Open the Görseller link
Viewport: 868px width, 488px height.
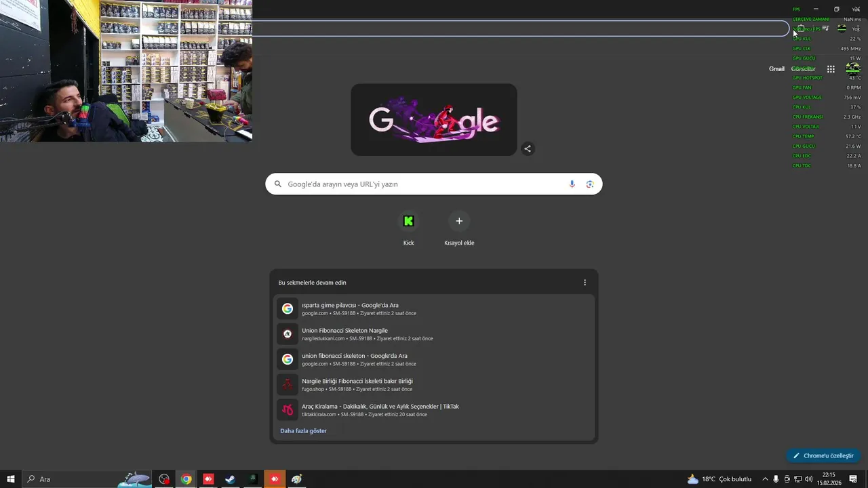pos(804,69)
